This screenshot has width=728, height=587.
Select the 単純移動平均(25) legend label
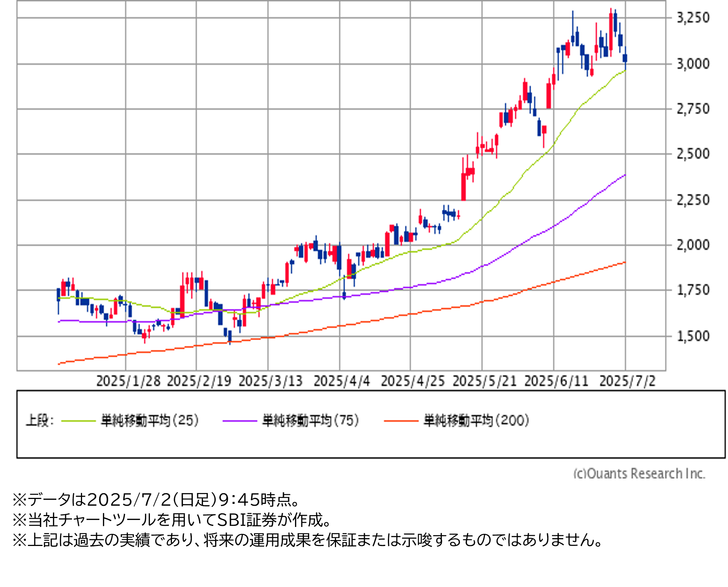point(150,421)
